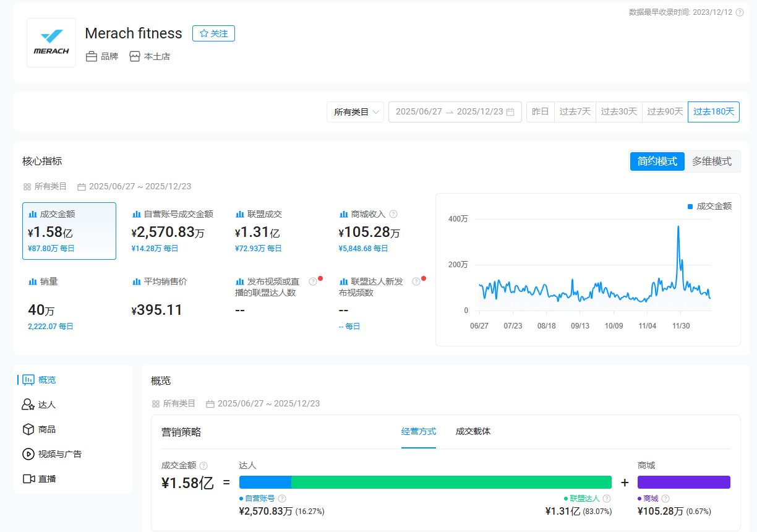Select the 自营账号成交金额 metric card
Screen dimensions: 757x532
[x=173, y=231]
